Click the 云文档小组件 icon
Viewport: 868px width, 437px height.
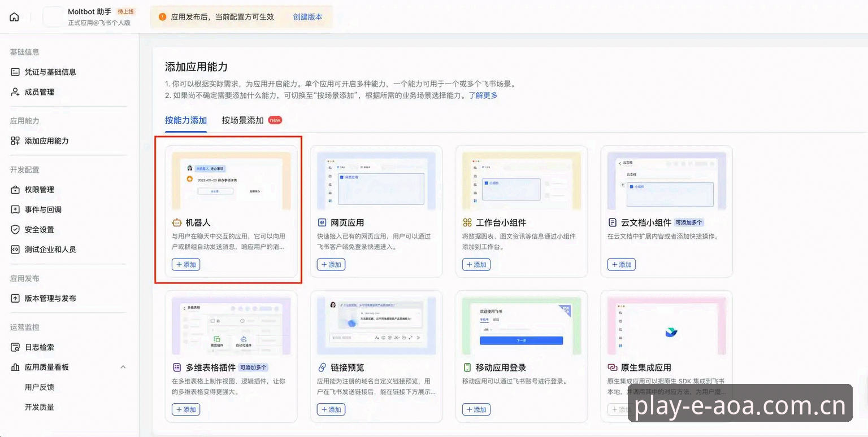tap(612, 222)
